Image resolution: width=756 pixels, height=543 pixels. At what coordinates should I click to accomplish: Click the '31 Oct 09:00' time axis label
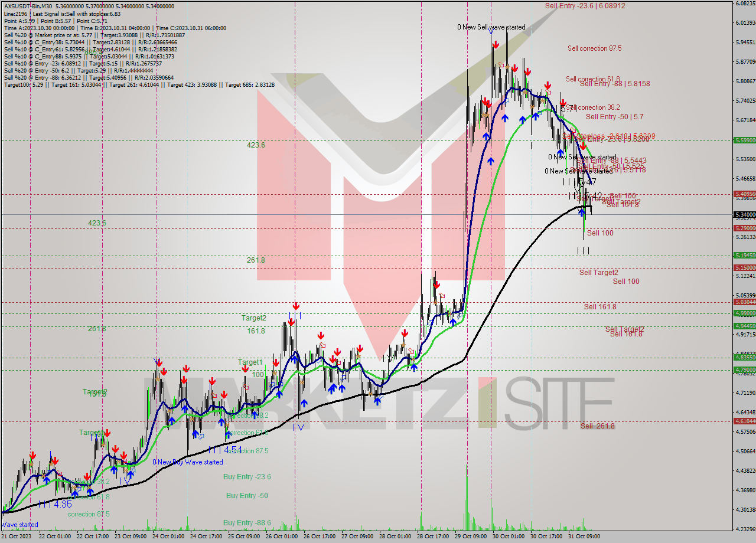pos(584,537)
